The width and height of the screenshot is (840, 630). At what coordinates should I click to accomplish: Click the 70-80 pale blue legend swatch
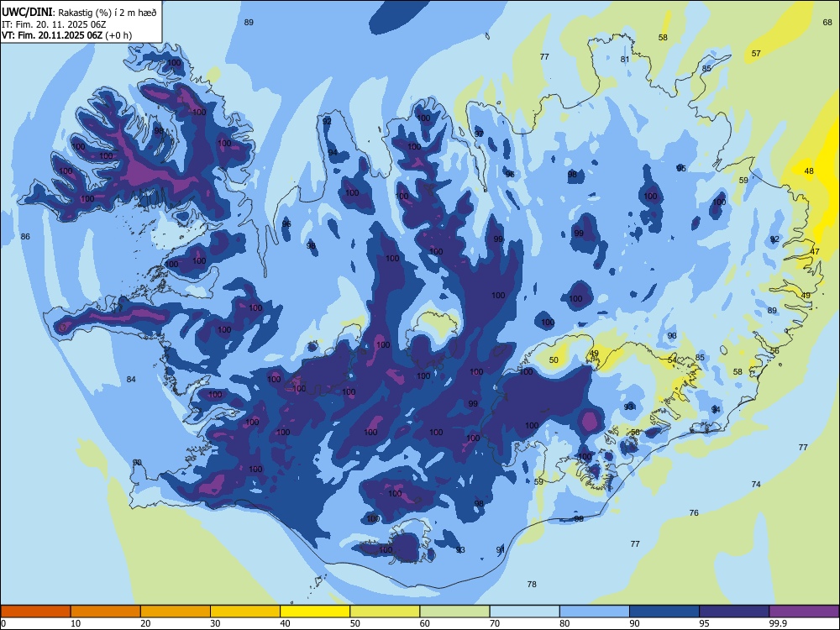pos(524,612)
